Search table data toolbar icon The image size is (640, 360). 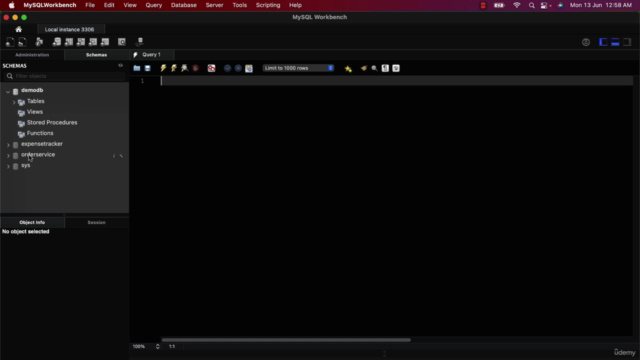[x=122, y=42]
